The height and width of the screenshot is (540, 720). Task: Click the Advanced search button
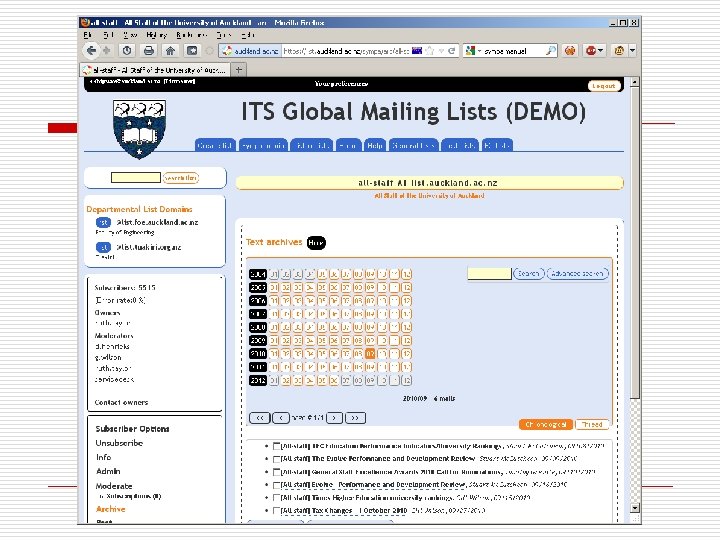[577, 274]
